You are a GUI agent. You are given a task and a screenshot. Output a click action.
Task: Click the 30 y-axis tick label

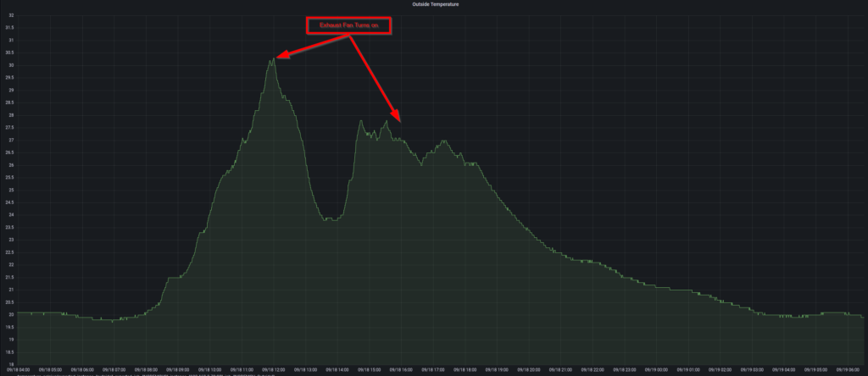(9, 65)
